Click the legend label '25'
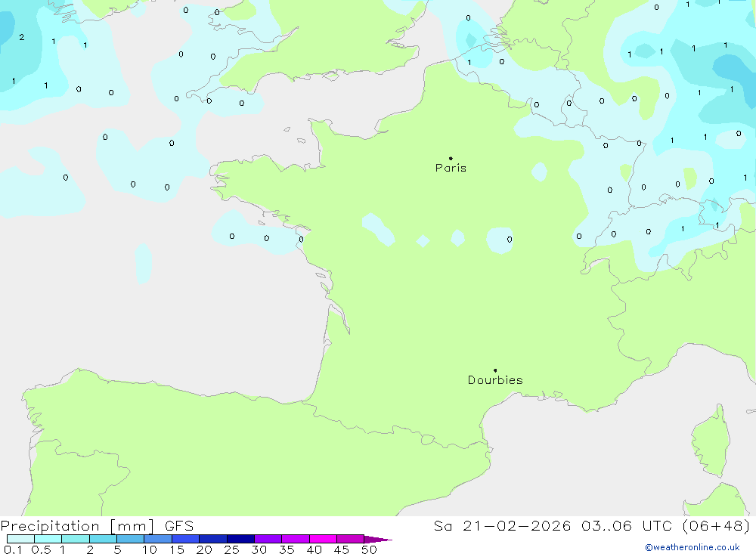756x554 pixels. (232, 549)
